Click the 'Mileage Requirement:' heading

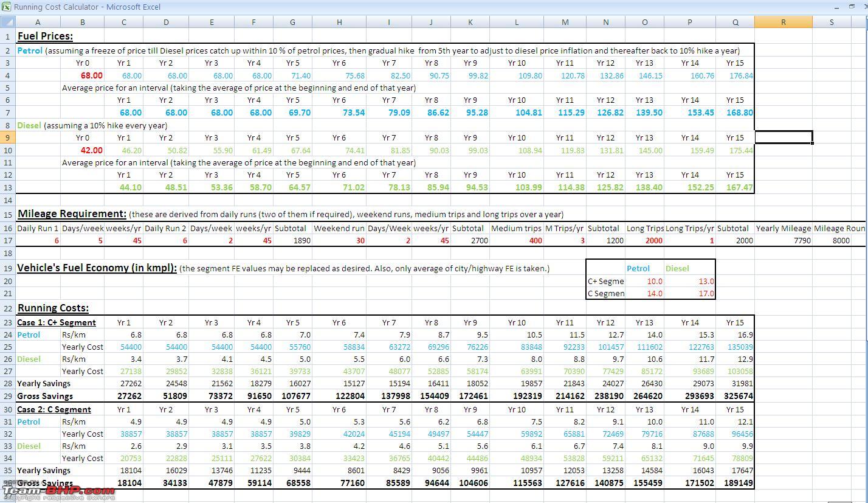(72, 213)
